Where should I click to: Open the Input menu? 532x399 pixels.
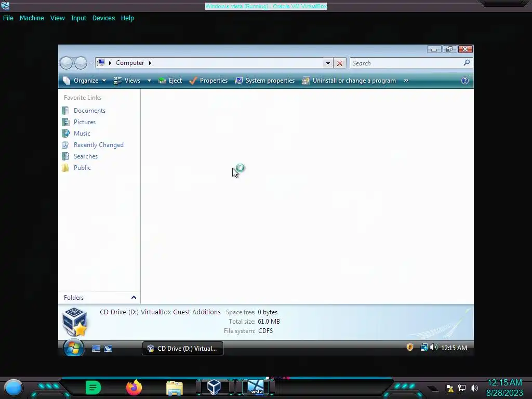(78, 18)
